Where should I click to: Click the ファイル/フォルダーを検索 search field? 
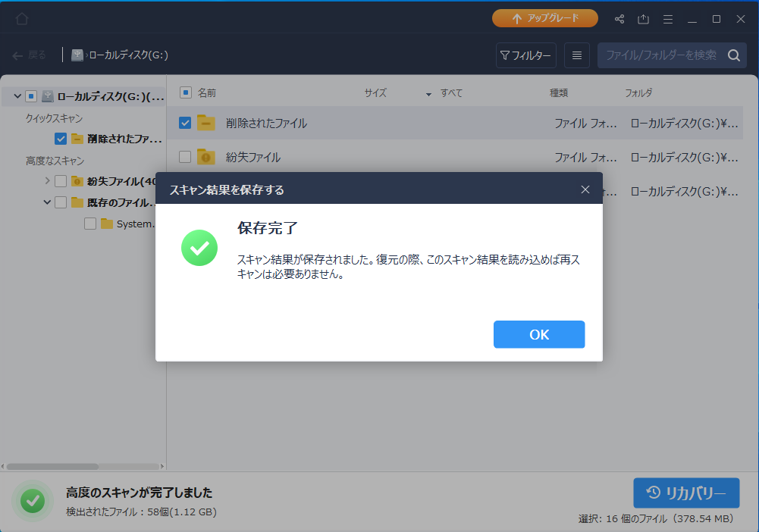pyautogui.click(x=660, y=55)
